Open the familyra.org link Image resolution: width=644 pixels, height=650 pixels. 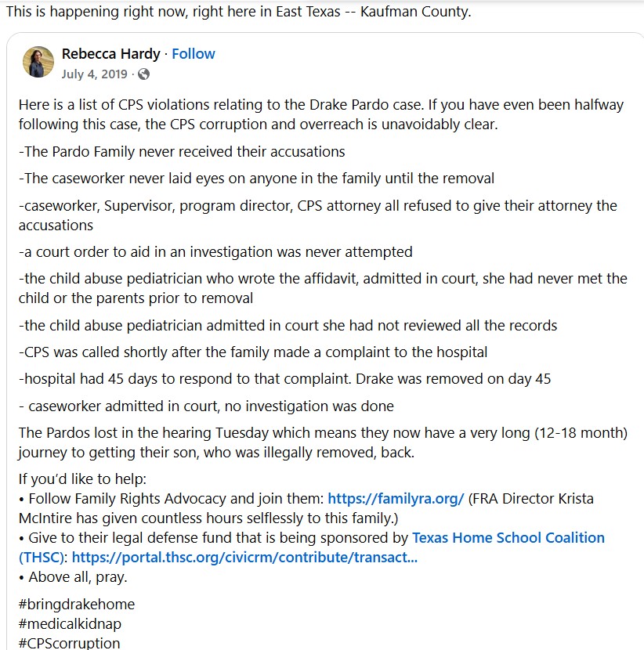coord(396,499)
